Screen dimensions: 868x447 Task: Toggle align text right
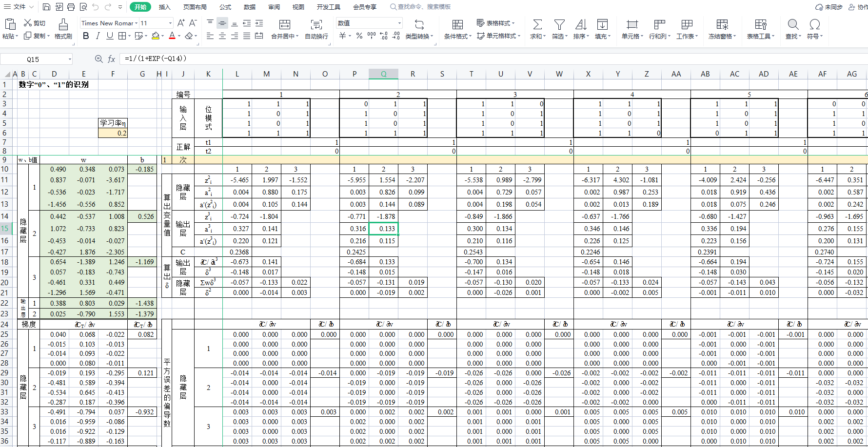[235, 36]
